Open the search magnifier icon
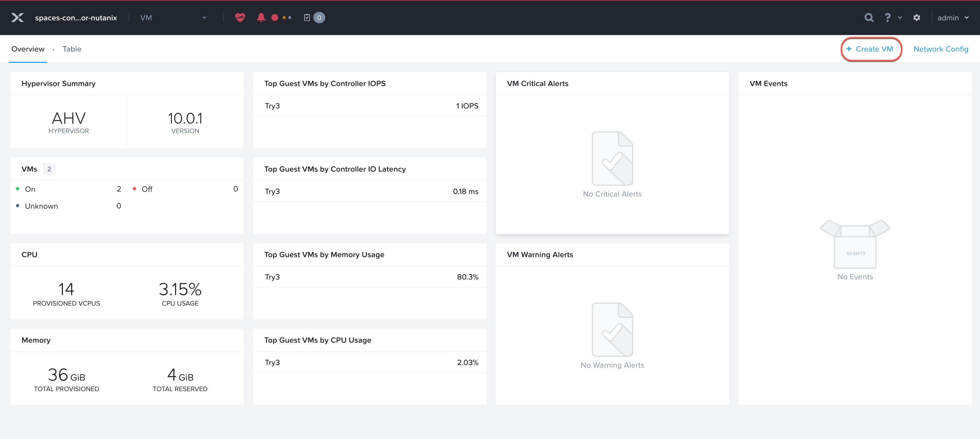The height and width of the screenshot is (439, 980). click(x=869, y=18)
